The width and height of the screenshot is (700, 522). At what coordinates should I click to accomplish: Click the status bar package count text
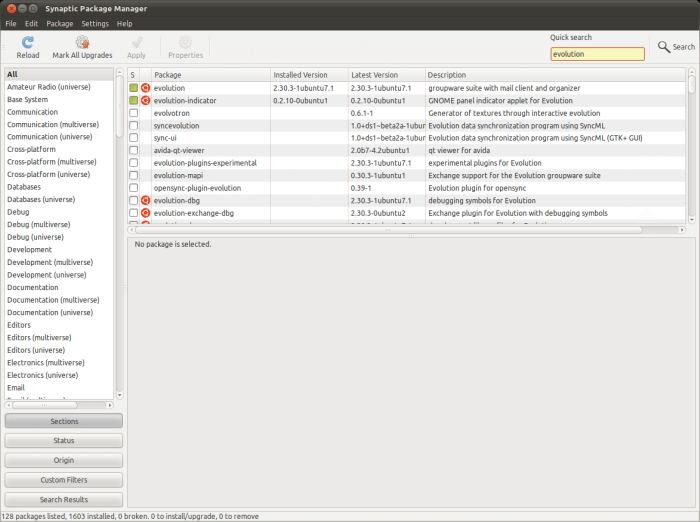coord(130,516)
